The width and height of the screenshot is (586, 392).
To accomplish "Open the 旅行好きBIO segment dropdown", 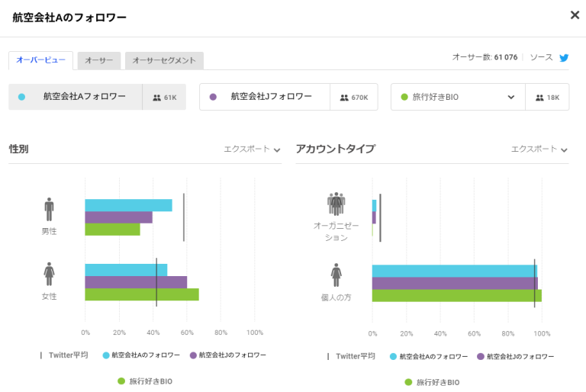I will pos(510,97).
